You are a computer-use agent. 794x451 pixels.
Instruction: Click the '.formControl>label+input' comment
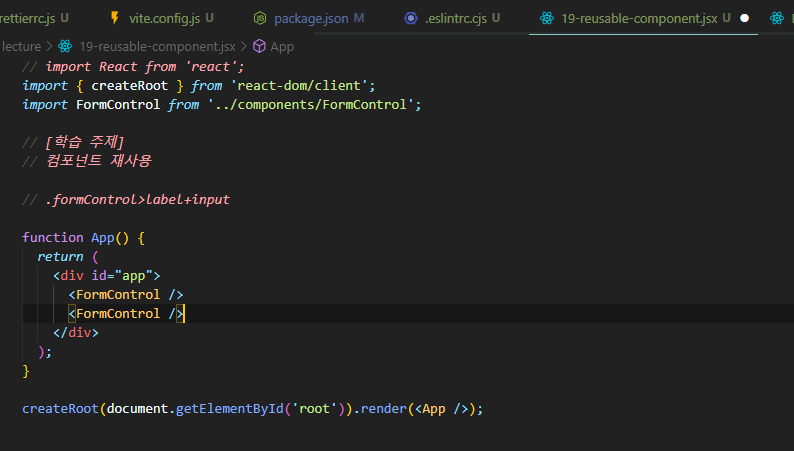[126, 199]
